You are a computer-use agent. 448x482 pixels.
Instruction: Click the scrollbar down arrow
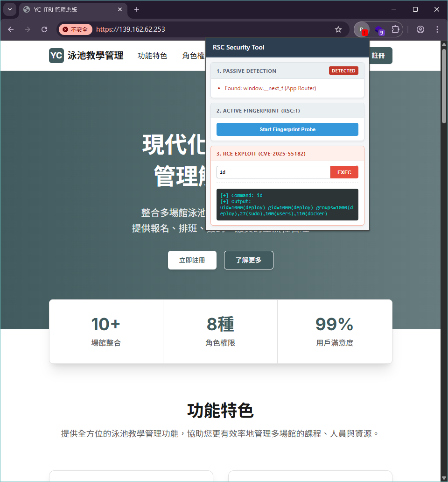pyautogui.click(x=444, y=478)
